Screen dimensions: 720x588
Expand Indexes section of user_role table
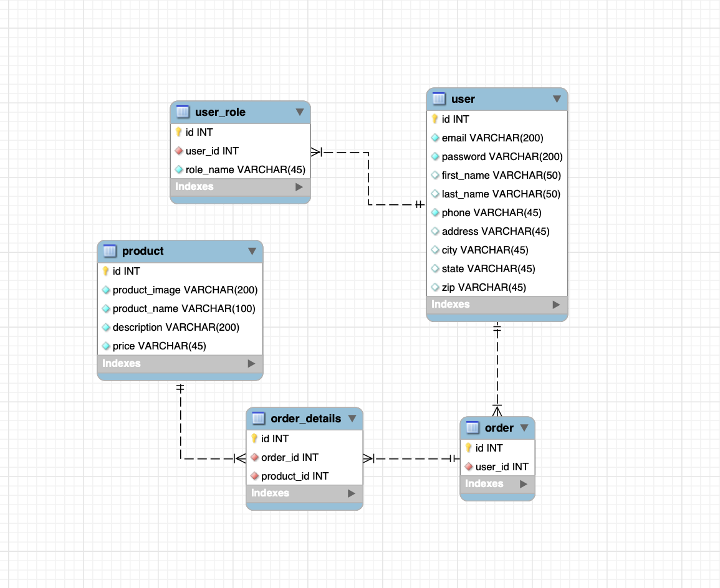point(299,187)
